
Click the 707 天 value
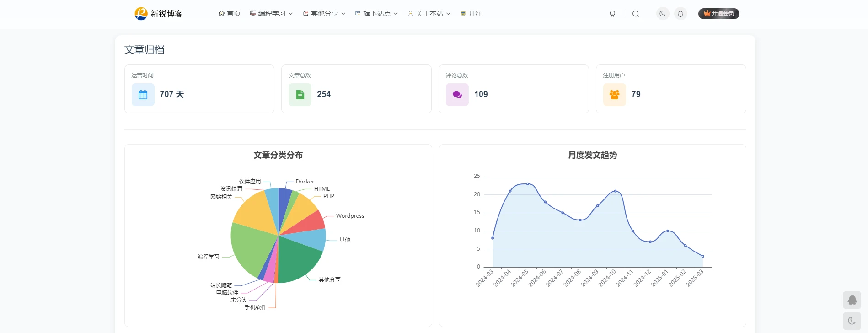point(172,94)
